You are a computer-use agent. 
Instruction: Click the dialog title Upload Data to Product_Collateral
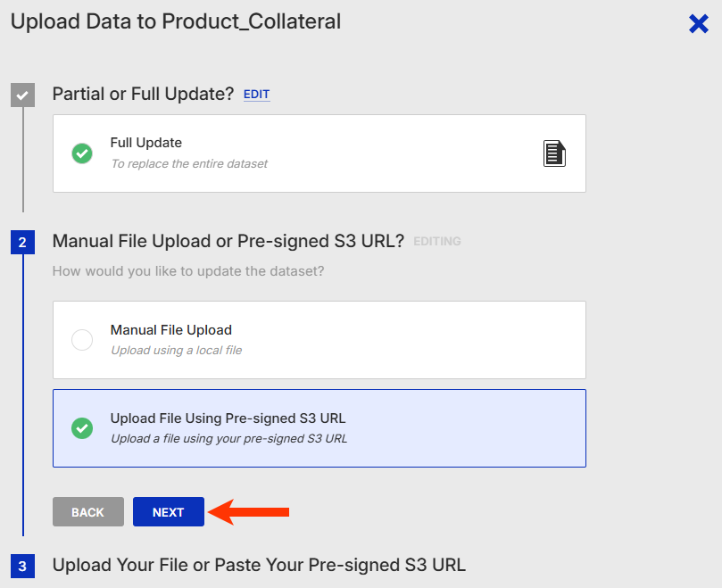(x=176, y=21)
